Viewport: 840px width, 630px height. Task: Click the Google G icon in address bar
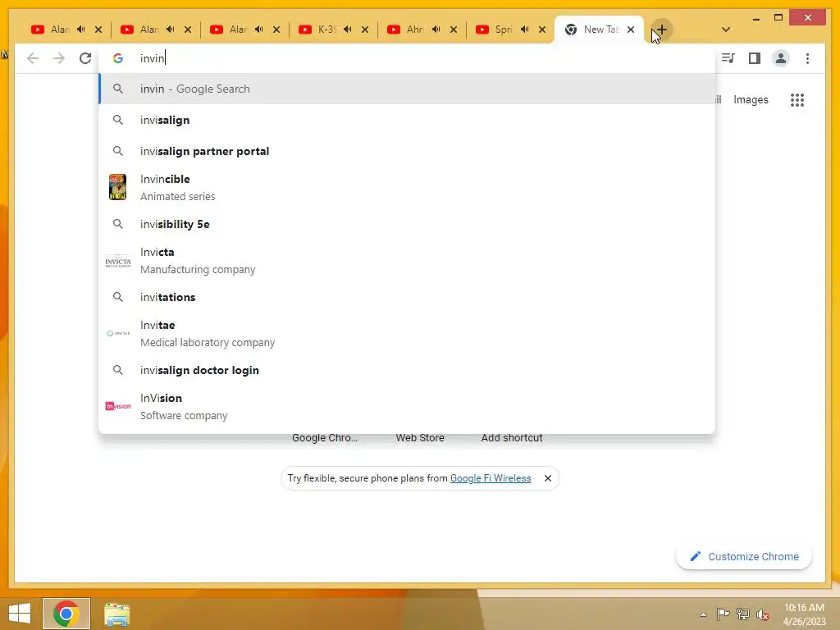click(x=118, y=58)
